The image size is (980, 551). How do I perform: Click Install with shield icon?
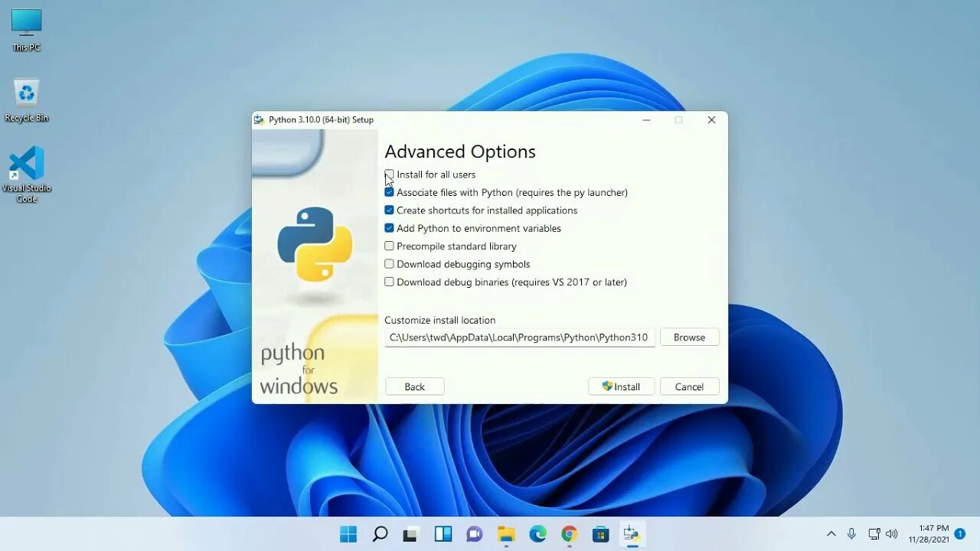tap(621, 386)
